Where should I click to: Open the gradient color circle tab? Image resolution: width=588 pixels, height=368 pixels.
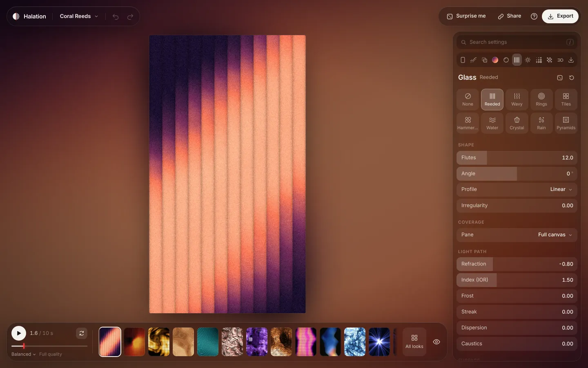point(495,60)
